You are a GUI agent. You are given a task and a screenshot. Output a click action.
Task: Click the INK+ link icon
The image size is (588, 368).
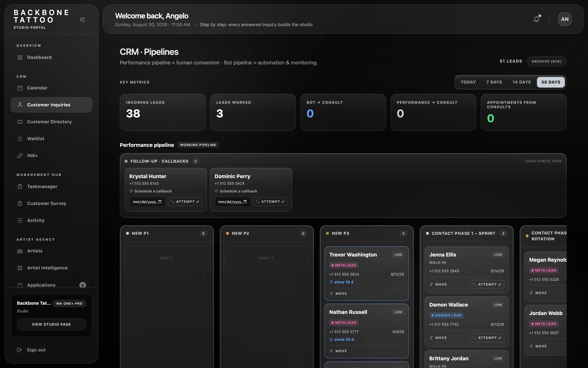[x=20, y=155]
